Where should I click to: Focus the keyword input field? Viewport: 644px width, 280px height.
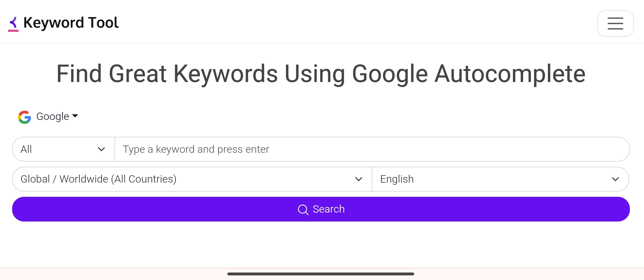pyautogui.click(x=372, y=149)
